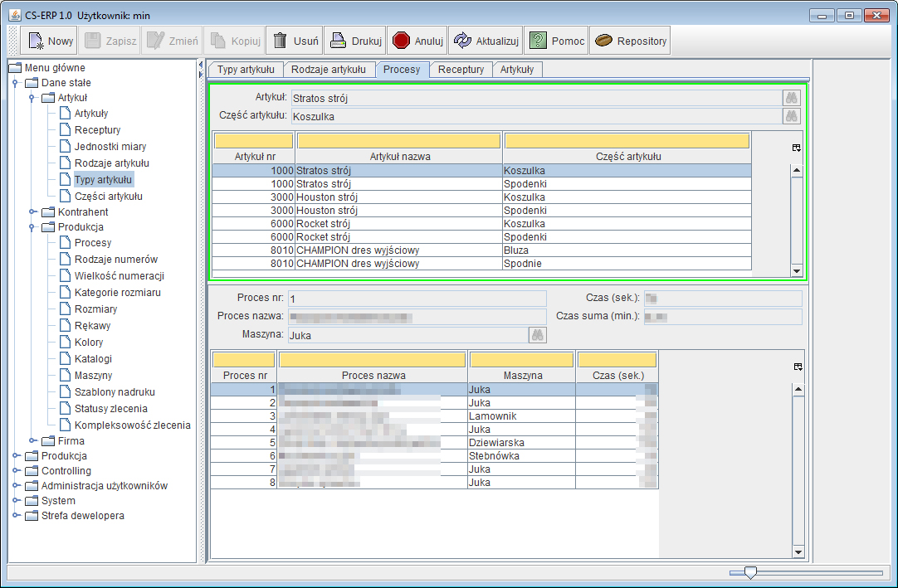Click the yellow filter field above Proces nazwa
This screenshot has width=898, height=588.
tap(373, 360)
